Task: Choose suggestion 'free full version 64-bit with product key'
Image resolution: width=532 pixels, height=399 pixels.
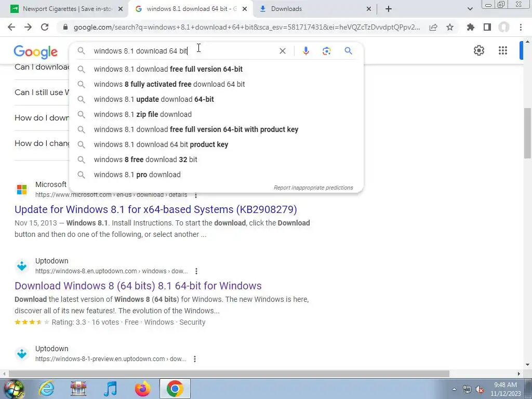Action: 216,129
